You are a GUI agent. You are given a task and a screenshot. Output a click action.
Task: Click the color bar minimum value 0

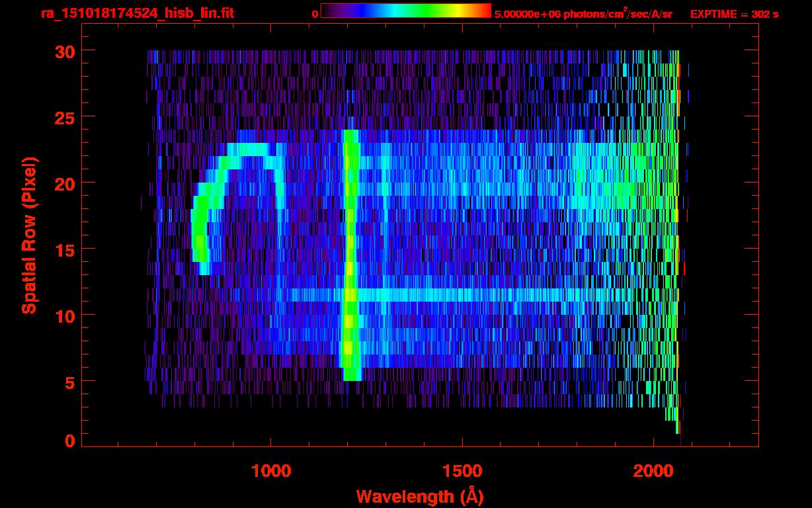coord(315,13)
